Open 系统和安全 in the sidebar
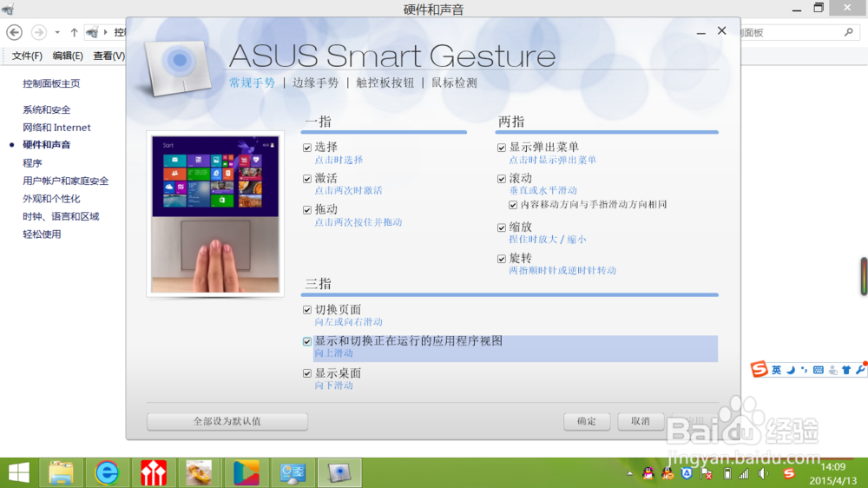The height and width of the screenshot is (488, 868). (x=47, y=110)
